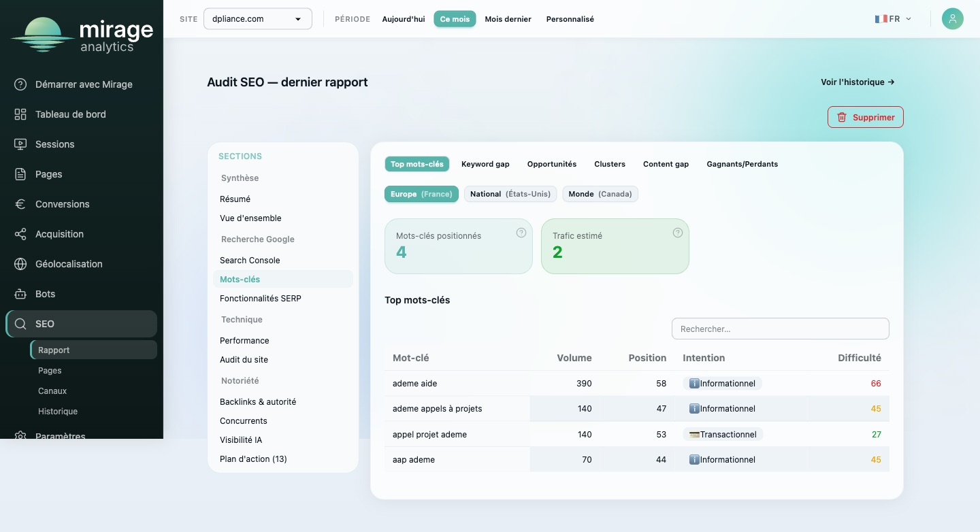Image resolution: width=980 pixels, height=532 pixels.
Task: Sort table by Difficulté column header
Action: pyautogui.click(x=860, y=358)
